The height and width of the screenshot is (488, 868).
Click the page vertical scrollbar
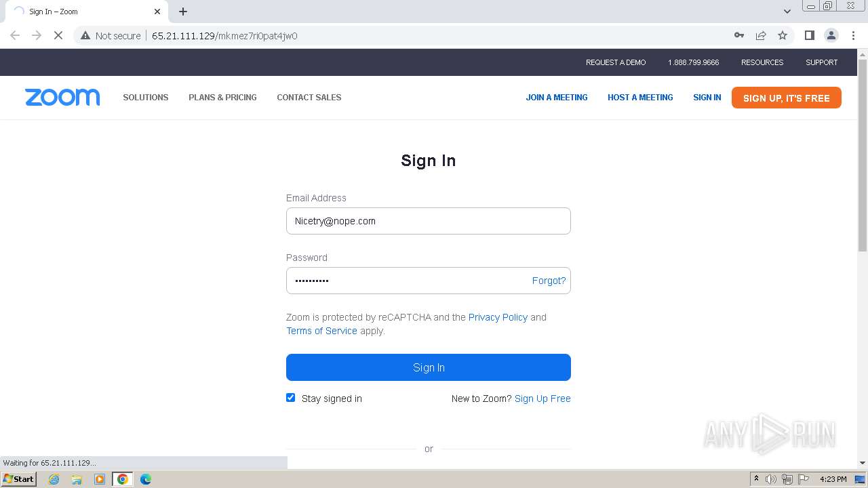pyautogui.click(x=863, y=258)
